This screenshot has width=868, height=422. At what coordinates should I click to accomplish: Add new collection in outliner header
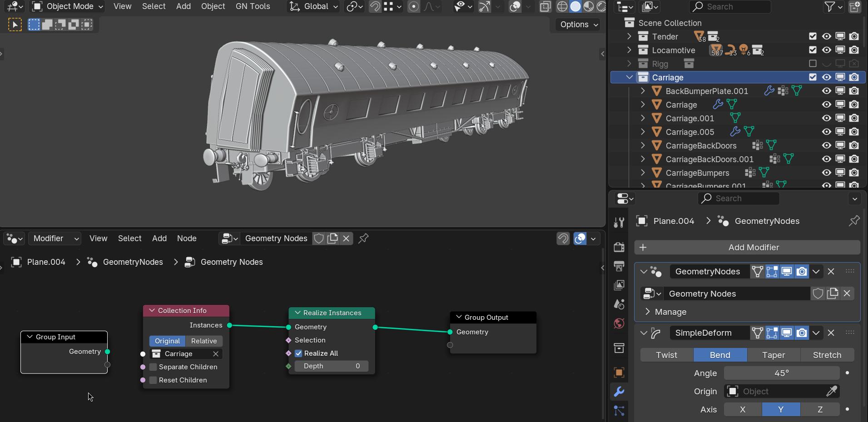tap(854, 6)
